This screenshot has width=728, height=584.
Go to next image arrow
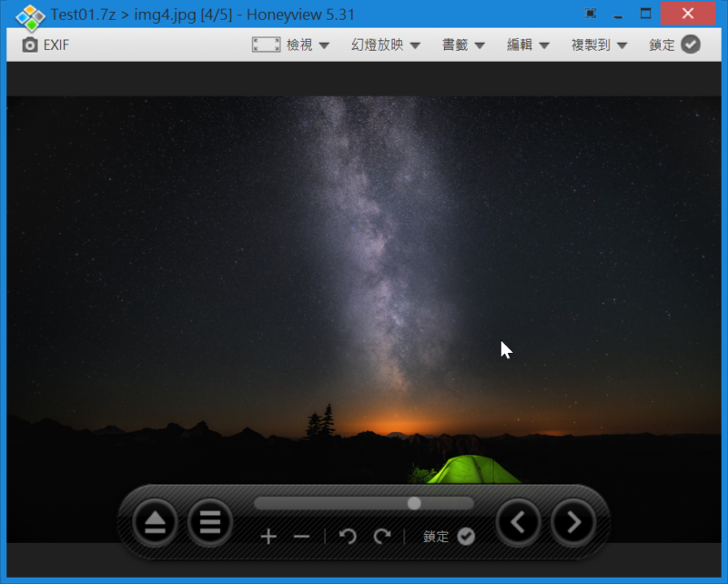(573, 523)
